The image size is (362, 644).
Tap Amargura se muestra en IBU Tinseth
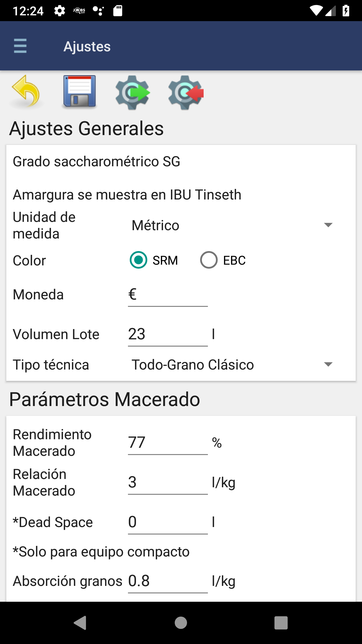pos(127,195)
